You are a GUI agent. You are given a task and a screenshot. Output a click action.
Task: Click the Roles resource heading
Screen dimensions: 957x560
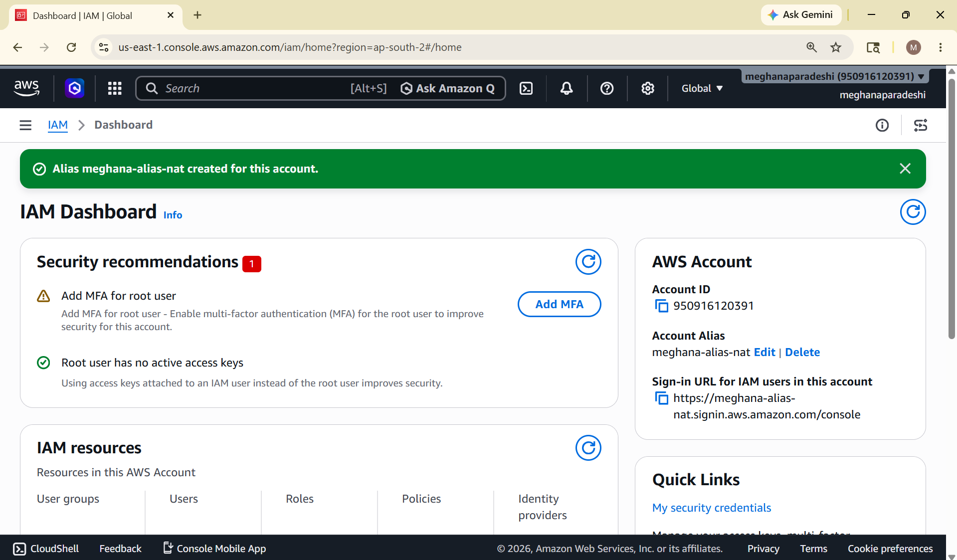point(300,499)
